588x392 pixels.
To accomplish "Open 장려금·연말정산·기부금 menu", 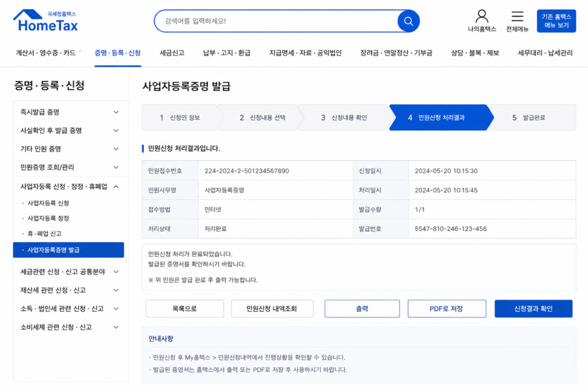I will pos(396,53).
